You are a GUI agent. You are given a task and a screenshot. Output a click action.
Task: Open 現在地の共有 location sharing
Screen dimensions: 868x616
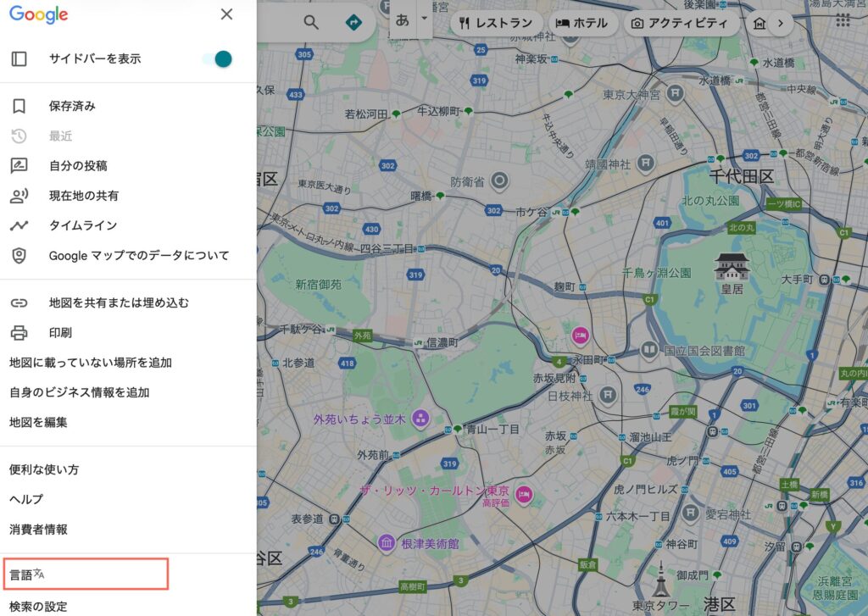(x=83, y=196)
